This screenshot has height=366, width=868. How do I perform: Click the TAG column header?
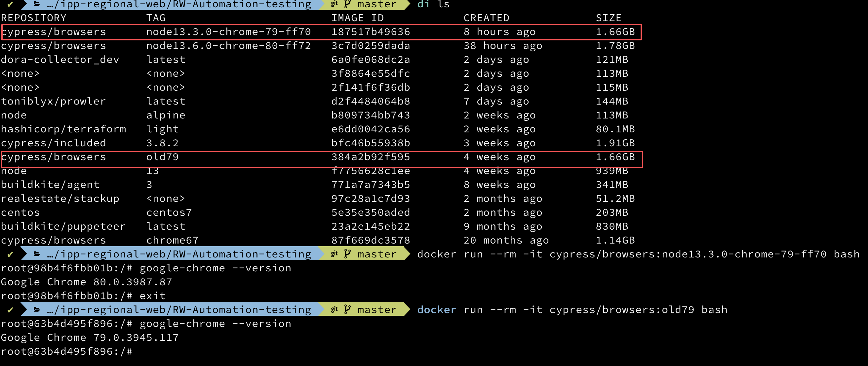coord(156,18)
